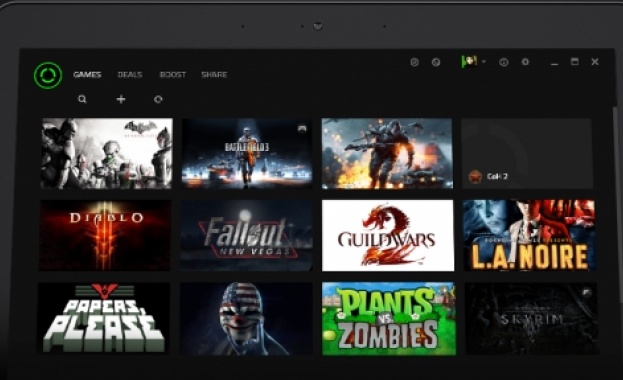The width and height of the screenshot is (623, 380).
Task: Select the L.A. Noire game tile
Action: (529, 235)
